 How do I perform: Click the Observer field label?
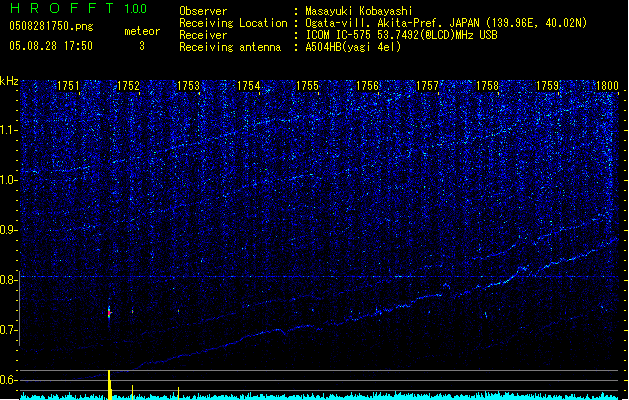click(203, 11)
